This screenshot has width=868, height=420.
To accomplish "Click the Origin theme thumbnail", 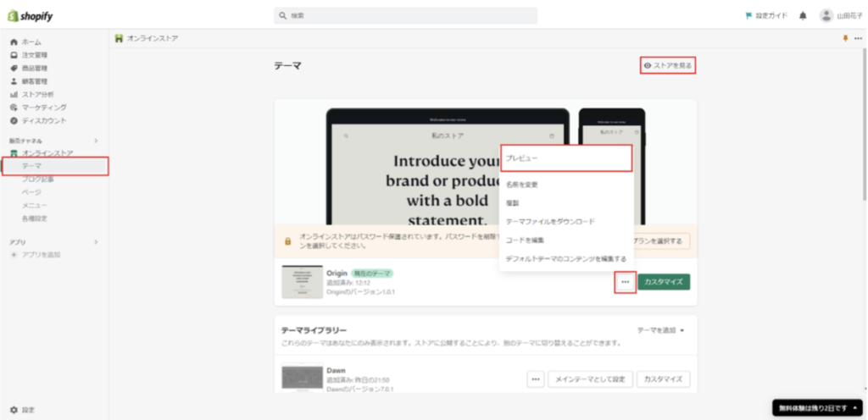I will tap(300, 282).
